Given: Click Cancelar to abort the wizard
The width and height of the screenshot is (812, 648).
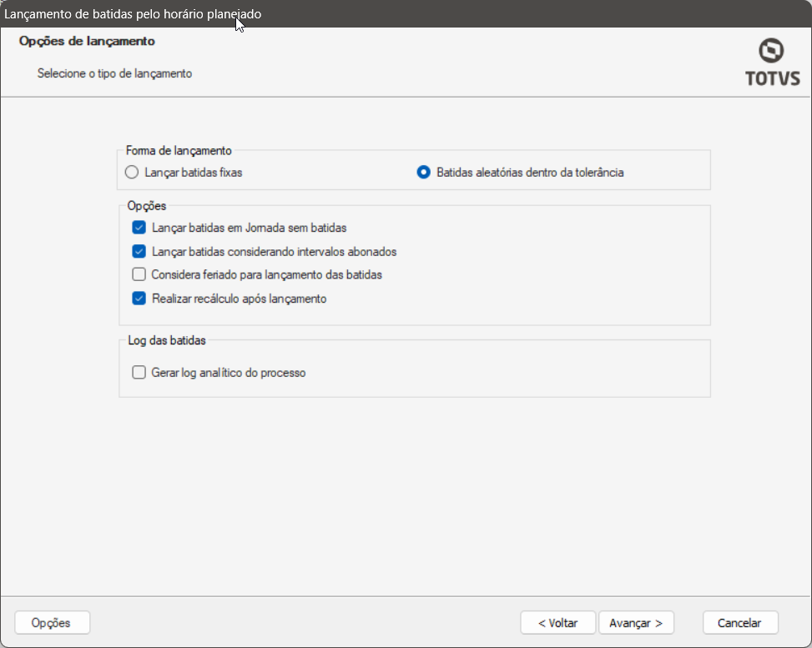Looking at the screenshot, I should pos(740,623).
